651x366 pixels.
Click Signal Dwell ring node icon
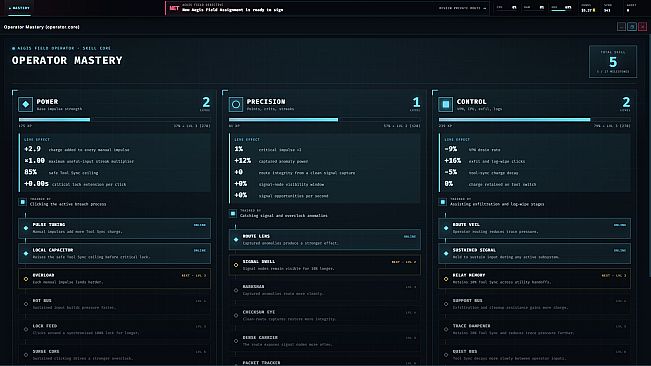click(236, 265)
